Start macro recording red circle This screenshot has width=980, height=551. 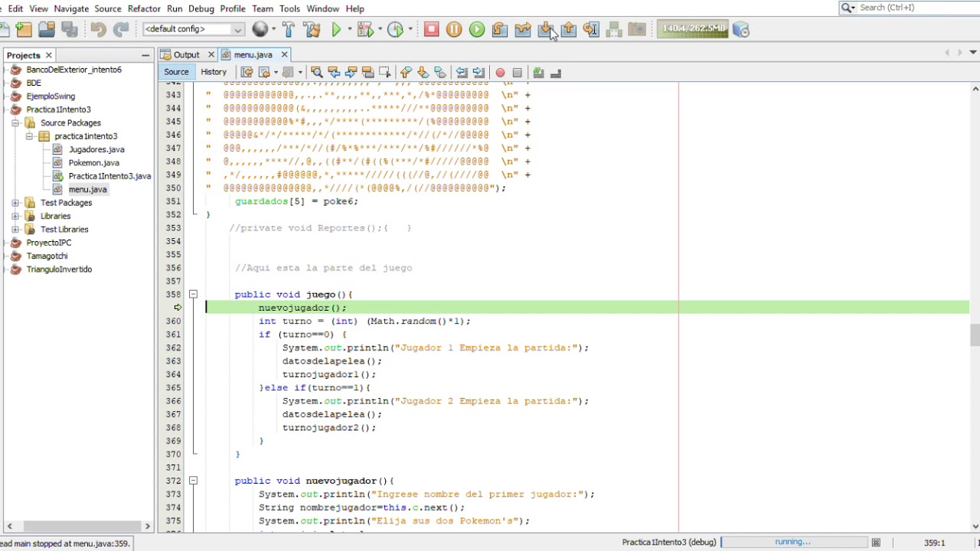500,73
